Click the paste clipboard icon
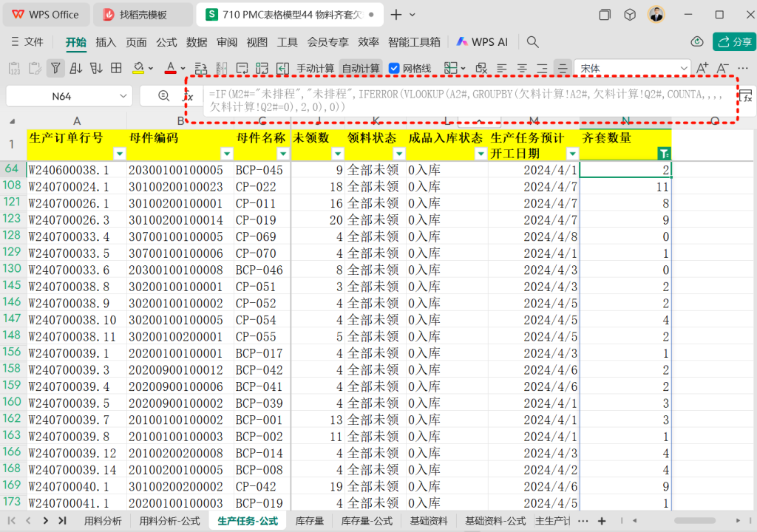 click(35, 69)
